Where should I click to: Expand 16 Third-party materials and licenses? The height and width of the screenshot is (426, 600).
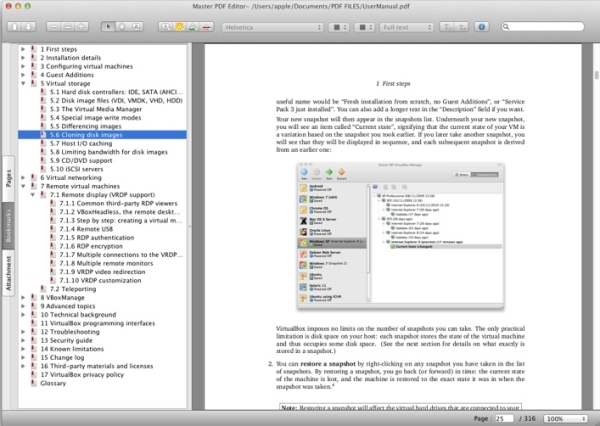point(23,366)
